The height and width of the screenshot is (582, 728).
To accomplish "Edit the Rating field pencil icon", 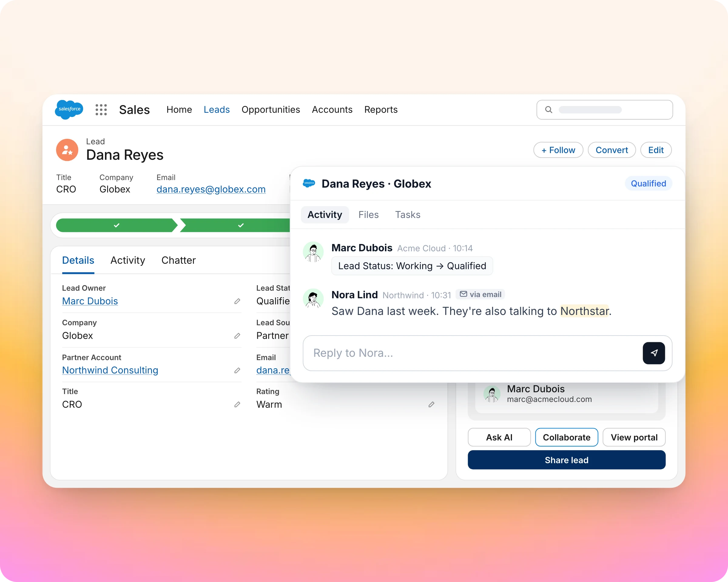I will [432, 404].
